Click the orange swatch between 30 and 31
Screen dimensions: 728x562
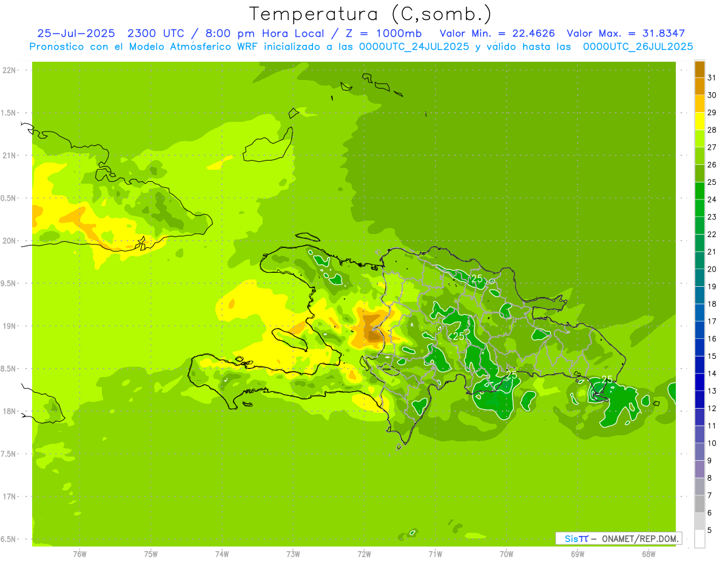tap(699, 86)
